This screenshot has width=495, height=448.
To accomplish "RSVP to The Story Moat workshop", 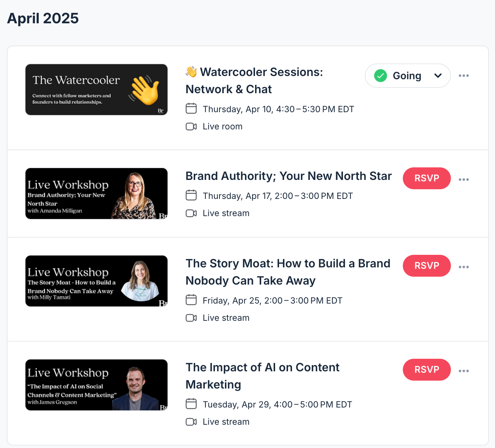I will pyautogui.click(x=427, y=266).
